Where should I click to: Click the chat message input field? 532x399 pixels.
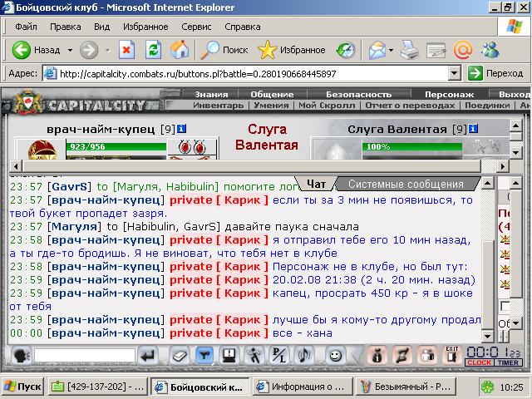(85, 356)
